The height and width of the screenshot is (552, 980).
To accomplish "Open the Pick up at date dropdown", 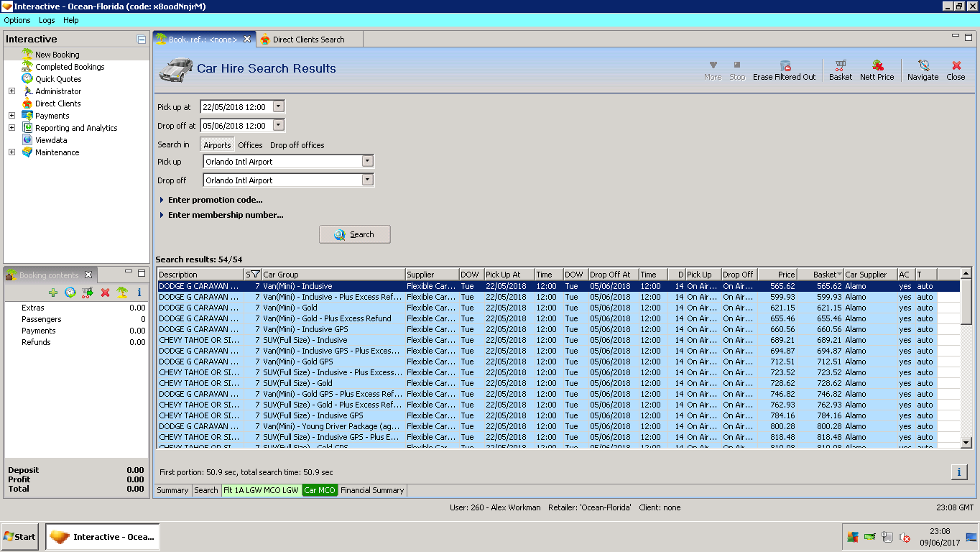I will tap(279, 107).
